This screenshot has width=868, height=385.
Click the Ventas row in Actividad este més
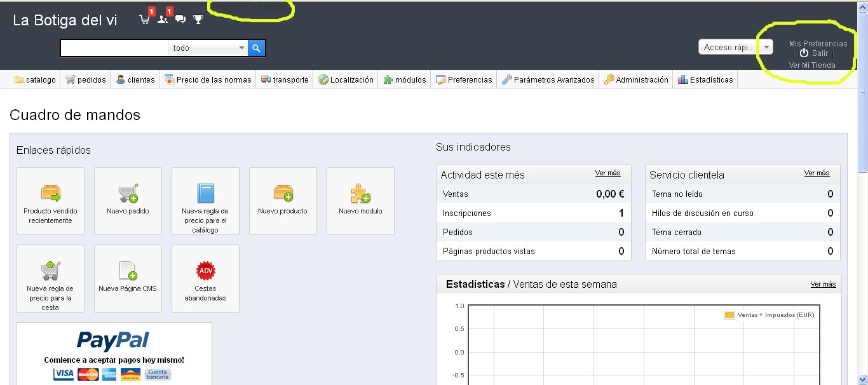pyautogui.click(x=534, y=194)
